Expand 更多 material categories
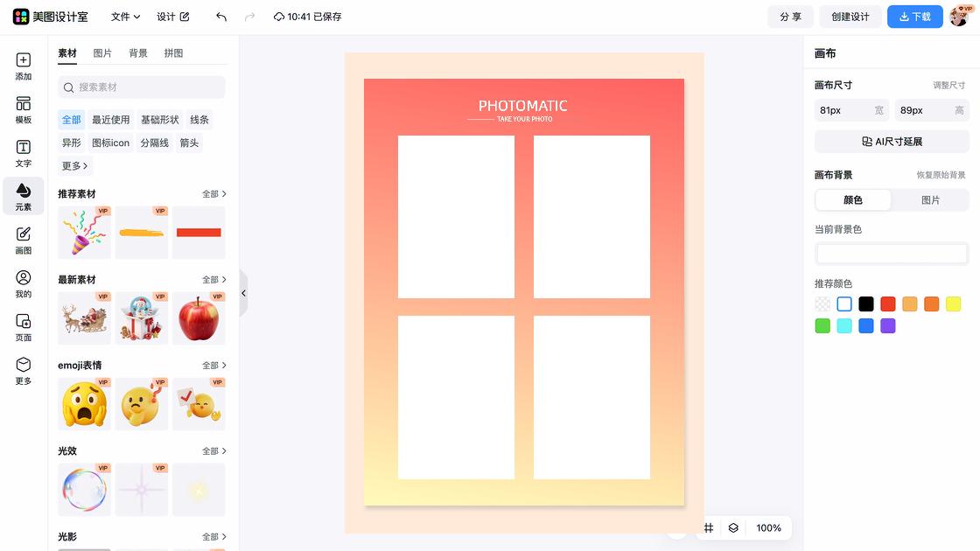The image size is (980, 551). [75, 166]
